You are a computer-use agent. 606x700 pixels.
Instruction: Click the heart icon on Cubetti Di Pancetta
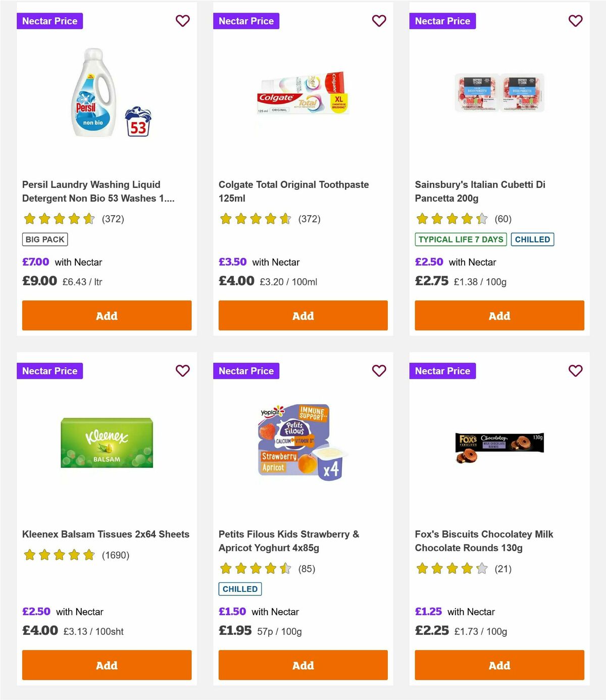[575, 21]
